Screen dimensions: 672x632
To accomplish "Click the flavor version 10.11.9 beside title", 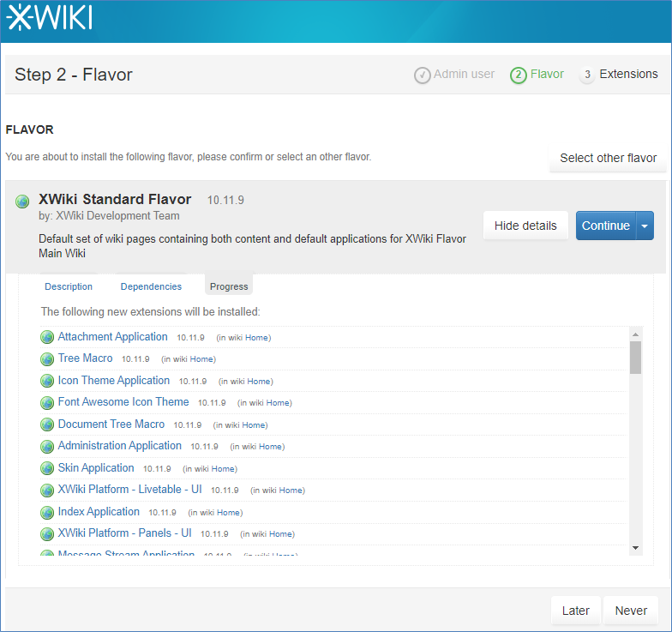I will click(x=225, y=201).
